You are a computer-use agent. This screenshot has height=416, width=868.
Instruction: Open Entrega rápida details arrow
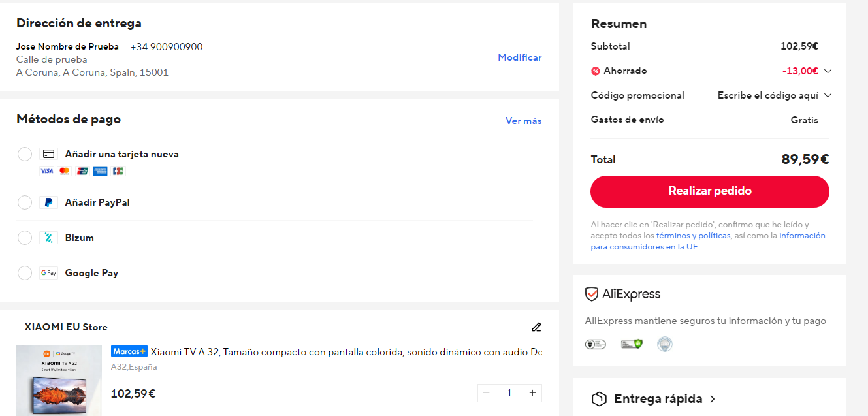713,399
